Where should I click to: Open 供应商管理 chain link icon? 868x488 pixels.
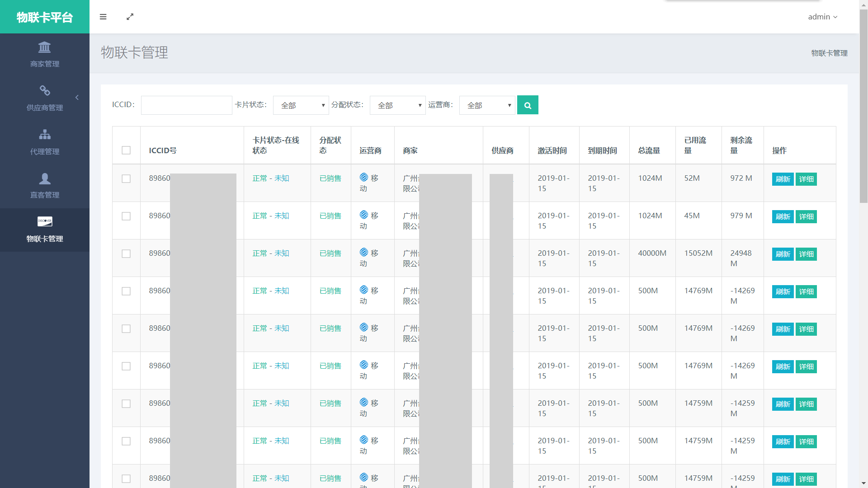click(44, 90)
